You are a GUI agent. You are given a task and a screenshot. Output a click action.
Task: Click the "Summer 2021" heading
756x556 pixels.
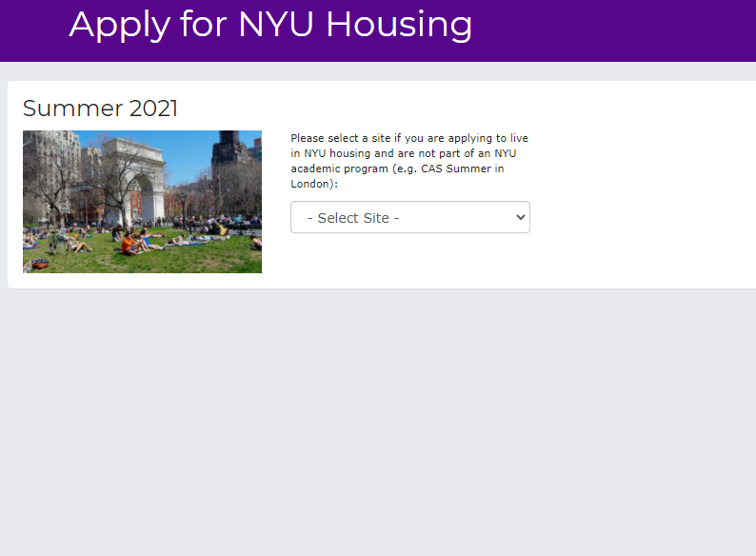100,108
